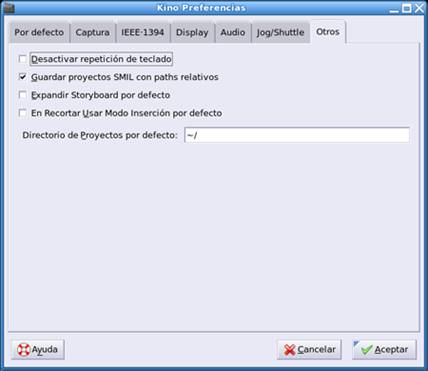This screenshot has width=428, height=371.
Task: Maximize the Kino Preferencias window
Action: tap(407, 8)
